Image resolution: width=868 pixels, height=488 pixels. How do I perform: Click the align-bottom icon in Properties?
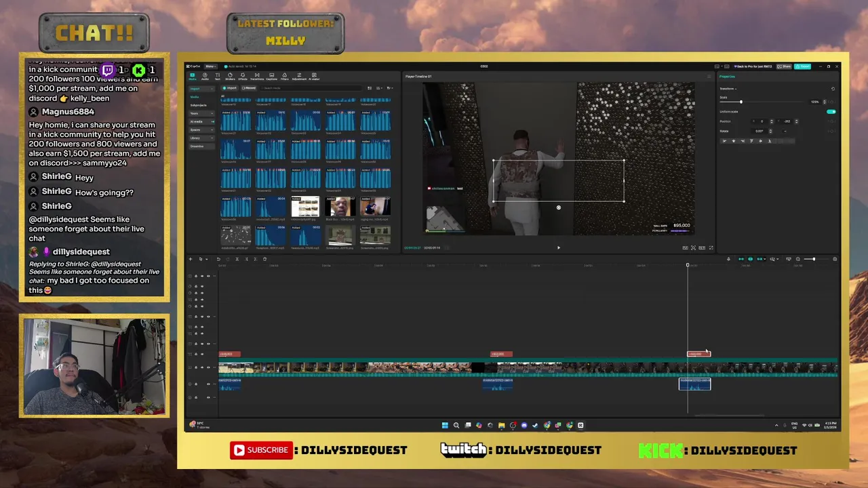pos(770,141)
